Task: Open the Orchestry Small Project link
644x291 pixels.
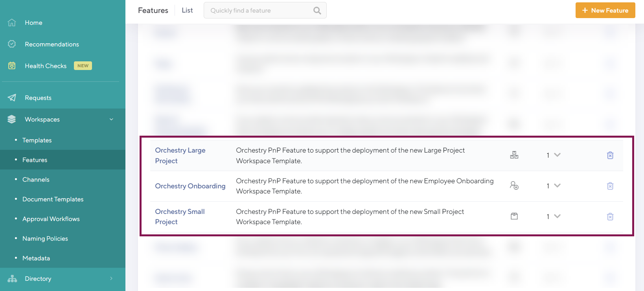Action: coord(180,217)
